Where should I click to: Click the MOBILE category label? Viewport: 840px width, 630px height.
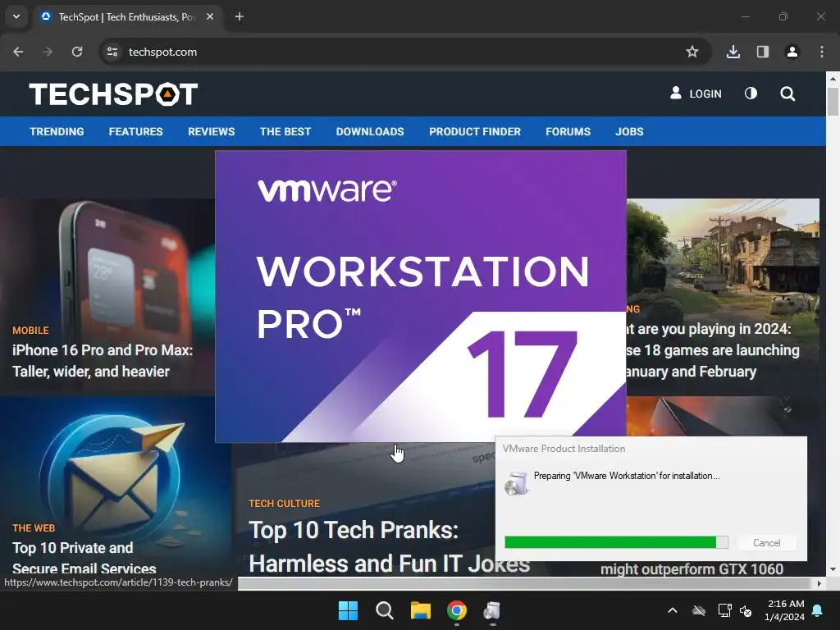30,331
